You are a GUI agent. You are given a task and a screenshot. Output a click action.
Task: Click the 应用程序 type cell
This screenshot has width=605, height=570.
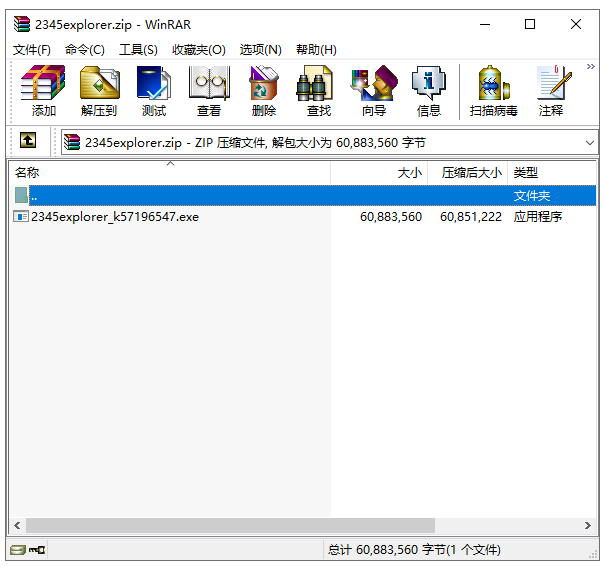pos(537,217)
